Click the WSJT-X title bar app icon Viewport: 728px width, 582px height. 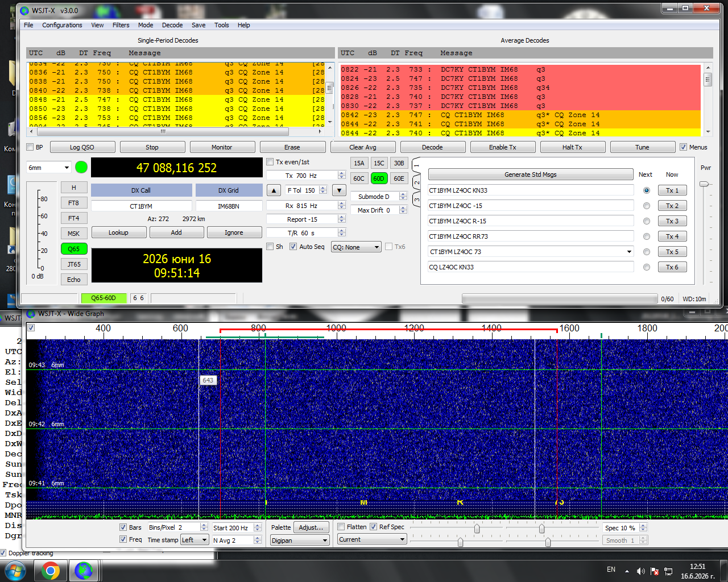24,10
